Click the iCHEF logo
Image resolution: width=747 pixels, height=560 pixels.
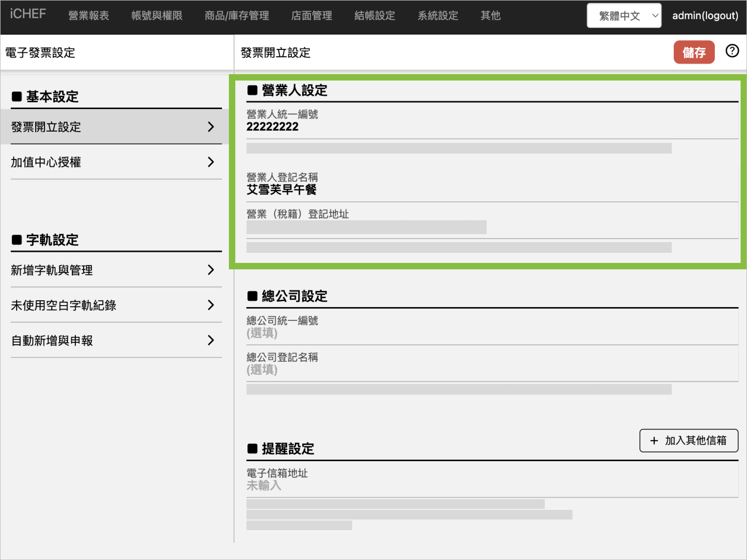coord(28,14)
